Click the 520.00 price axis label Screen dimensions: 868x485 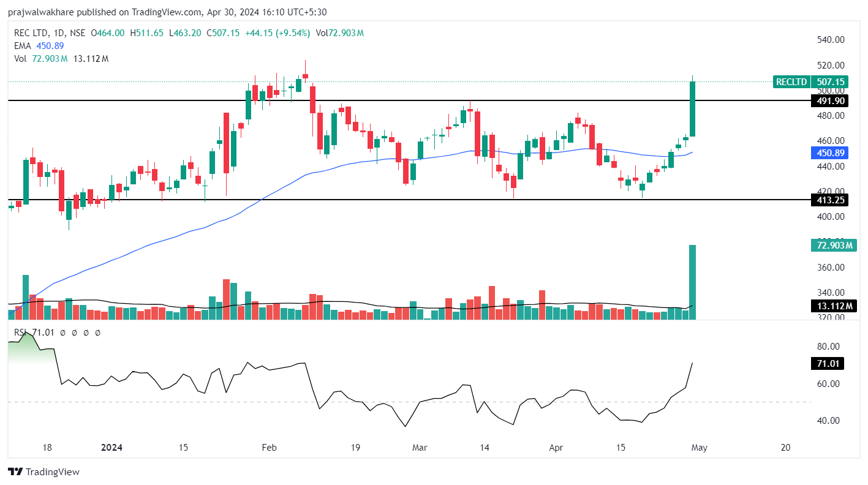[x=830, y=65]
